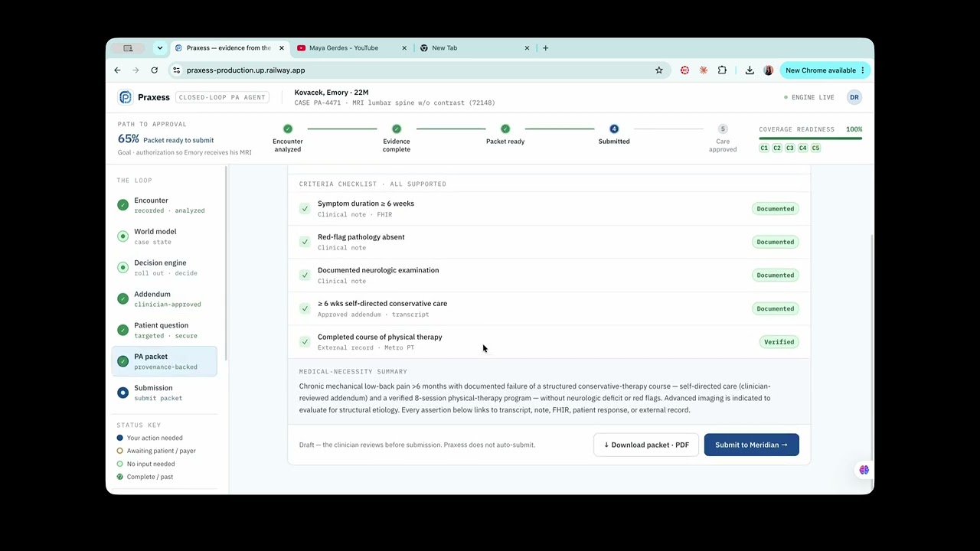This screenshot has height=551, width=980.
Task: Click Packet ready step checkmark
Action: pos(505,129)
